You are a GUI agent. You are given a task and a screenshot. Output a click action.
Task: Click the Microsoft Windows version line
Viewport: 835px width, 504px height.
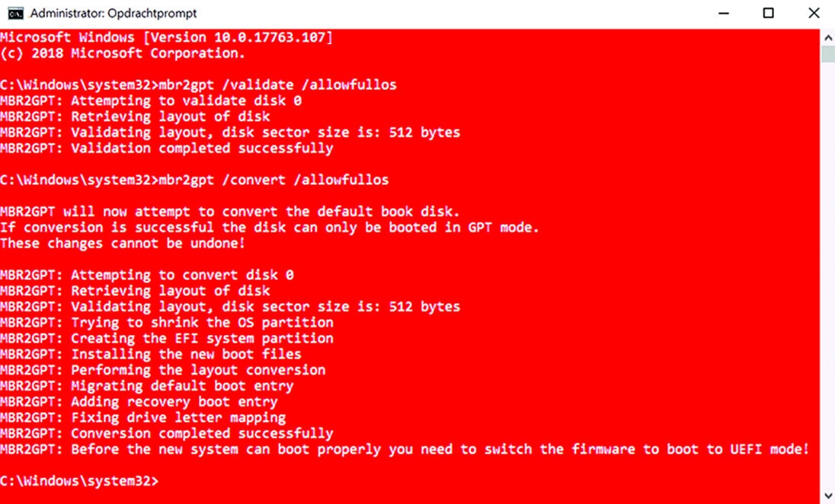pos(166,37)
